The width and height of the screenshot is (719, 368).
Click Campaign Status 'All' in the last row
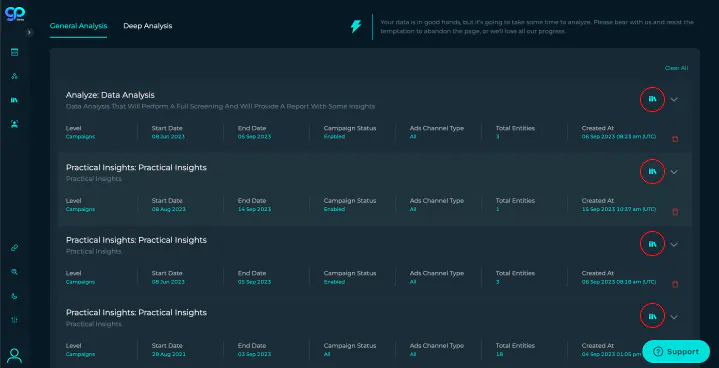point(327,354)
